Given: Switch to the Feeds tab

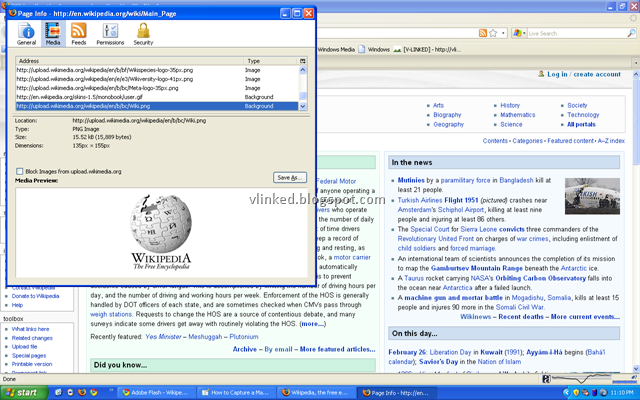Looking at the screenshot, I should tap(78, 34).
